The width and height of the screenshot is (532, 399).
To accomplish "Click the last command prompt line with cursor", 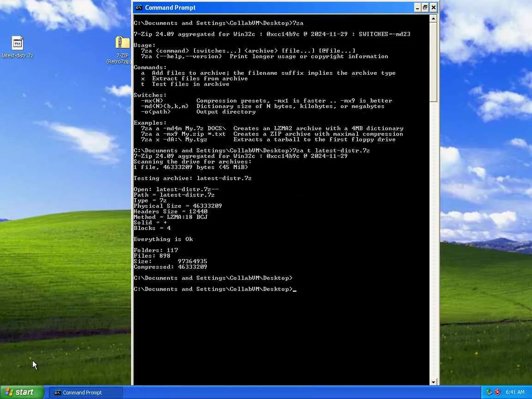I will 215,289.
